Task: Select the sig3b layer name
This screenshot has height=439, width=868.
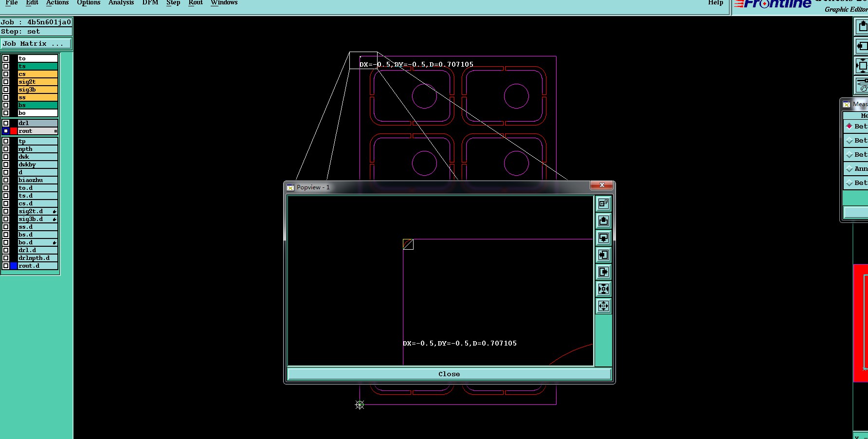Action: [x=38, y=90]
